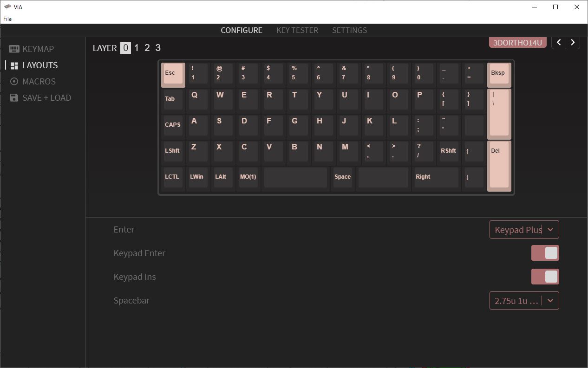This screenshot has height=368, width=588.
Task: Select the Space key on the keymap
Action: coord(343,178)
